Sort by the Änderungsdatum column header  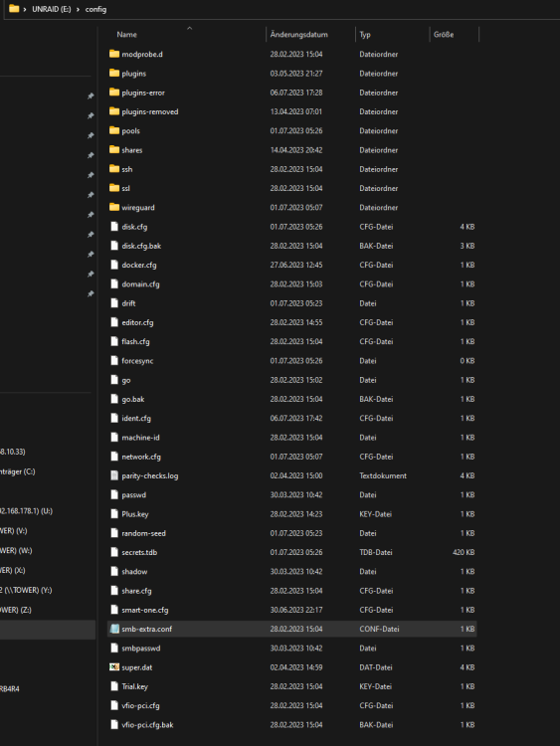(298, 34)
